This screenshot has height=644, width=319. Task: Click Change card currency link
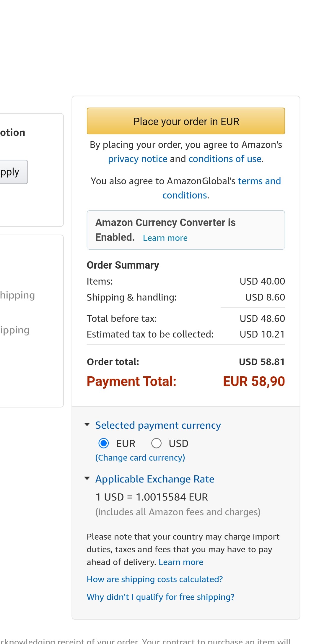click(x=140, y=458)
